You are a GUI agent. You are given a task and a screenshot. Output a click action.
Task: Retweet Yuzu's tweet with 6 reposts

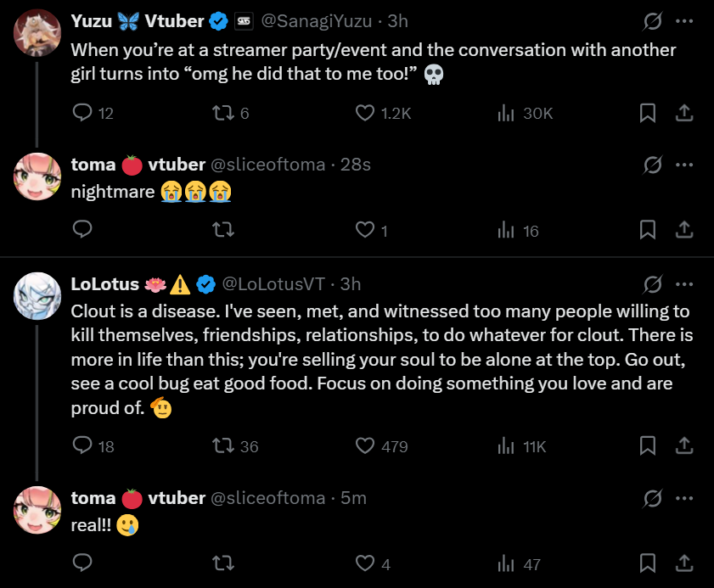[x=222, y=113]
